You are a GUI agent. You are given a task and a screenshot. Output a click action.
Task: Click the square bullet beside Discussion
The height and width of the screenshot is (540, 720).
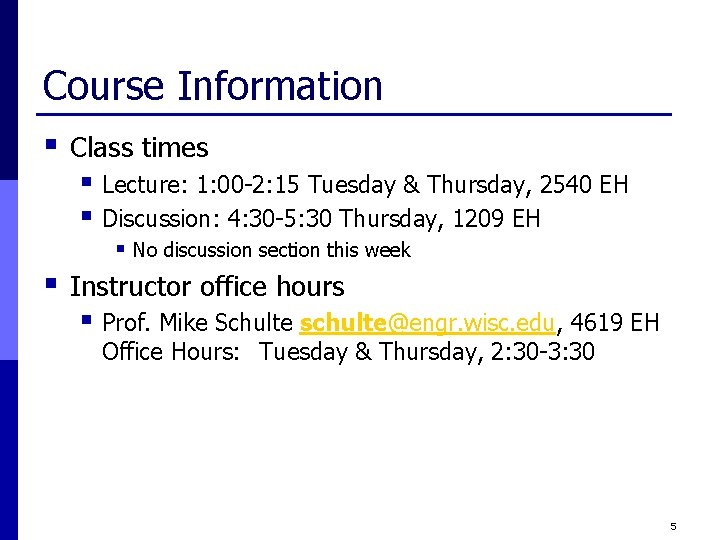tap(86, 215)
